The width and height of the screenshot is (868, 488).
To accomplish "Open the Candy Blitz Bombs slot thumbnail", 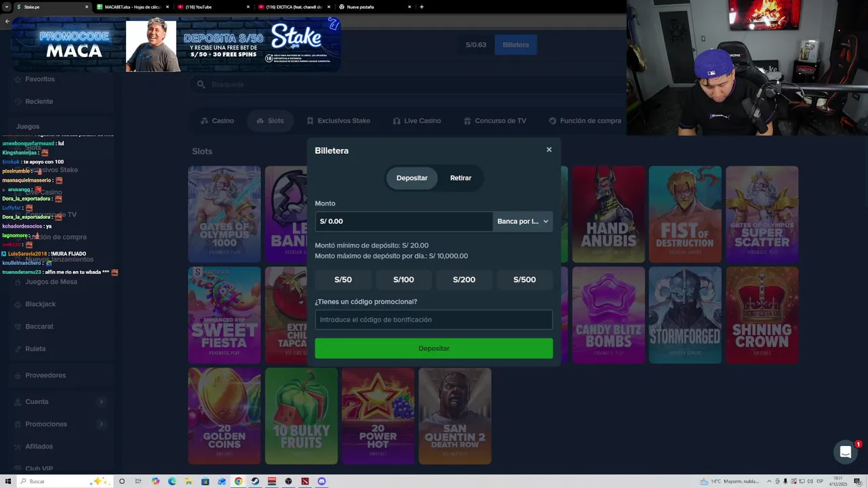I will 608,315.
